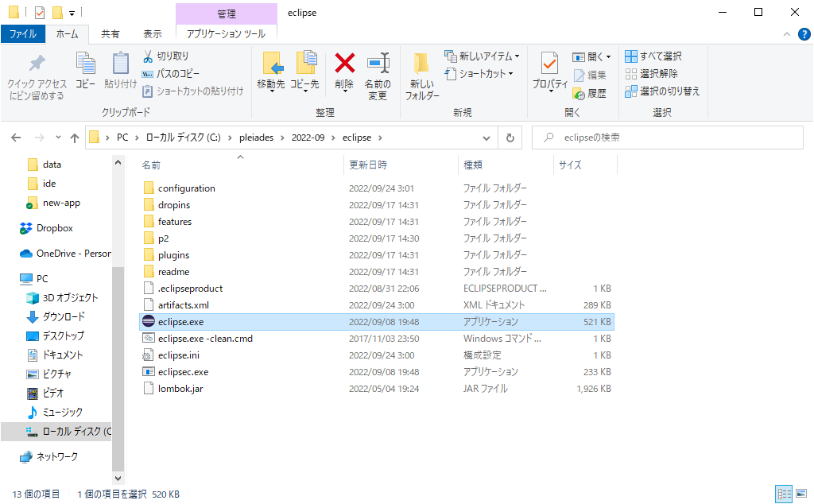This screenshot has height=504, width=814.
Task: Collapse the ribbon with the chevron
Action: click(x=787, y=34)
